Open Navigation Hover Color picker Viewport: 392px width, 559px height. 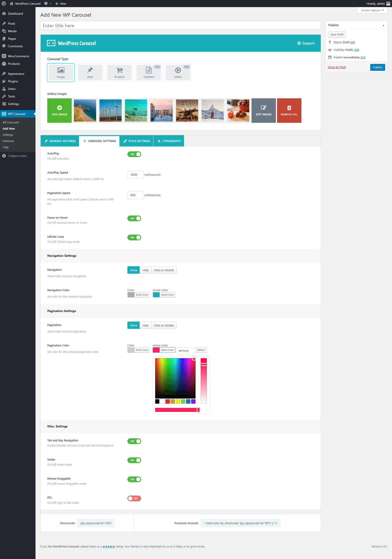164,295
